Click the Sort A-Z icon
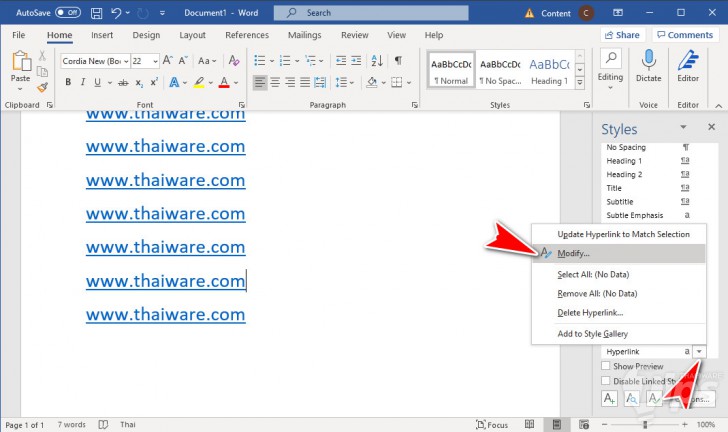This screenshot has height=432, width=728. (377, 60)
